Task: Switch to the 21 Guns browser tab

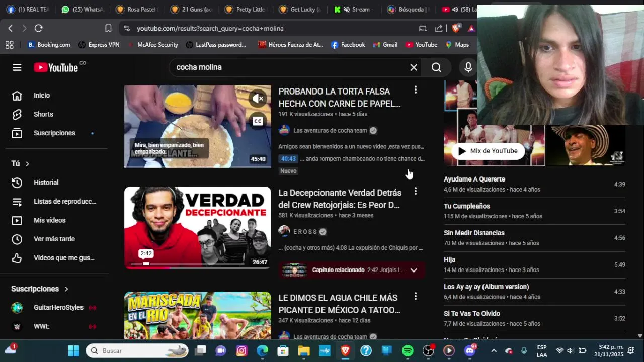Action: tap(192, 9)
